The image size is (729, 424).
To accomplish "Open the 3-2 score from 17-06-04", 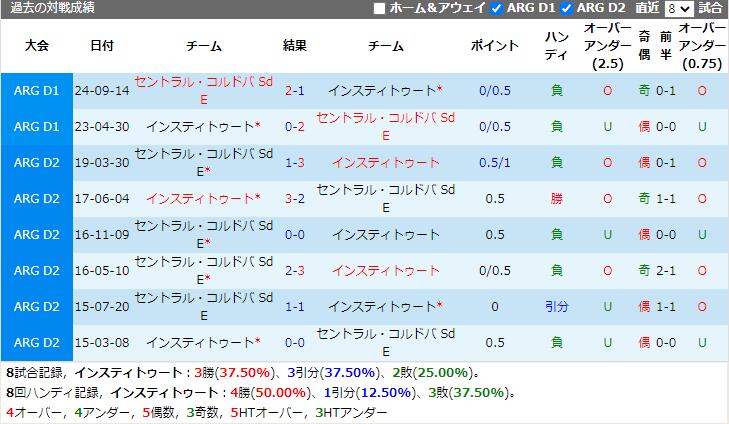I will pyautogui.click(x=294, y=199).
